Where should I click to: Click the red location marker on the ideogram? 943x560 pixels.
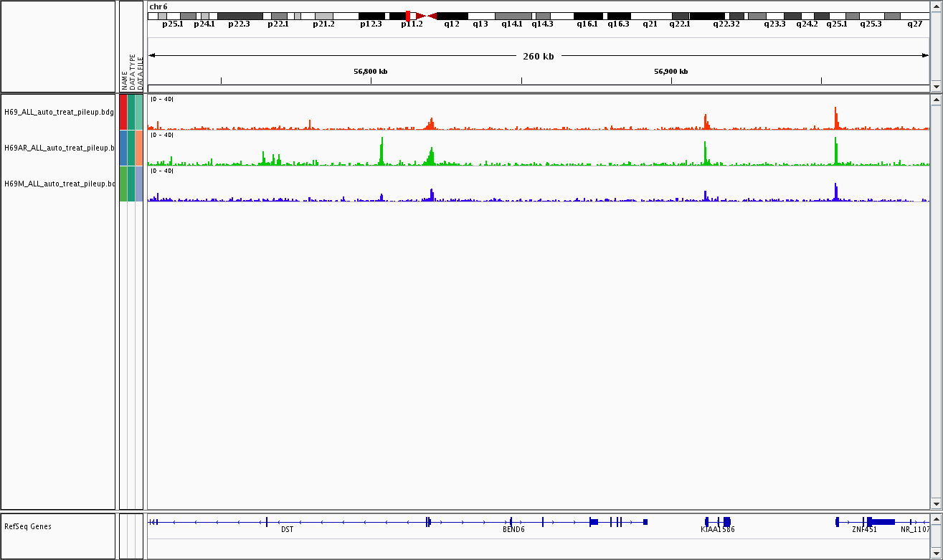click(x=407, y=16)
